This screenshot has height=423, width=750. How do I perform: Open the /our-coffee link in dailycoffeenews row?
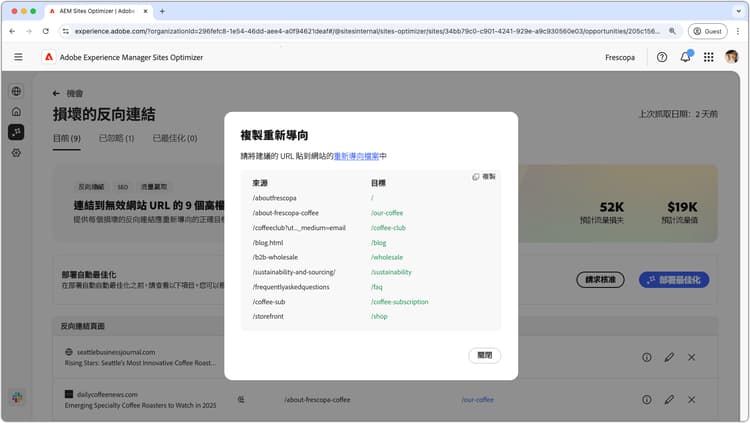point(477,400)
